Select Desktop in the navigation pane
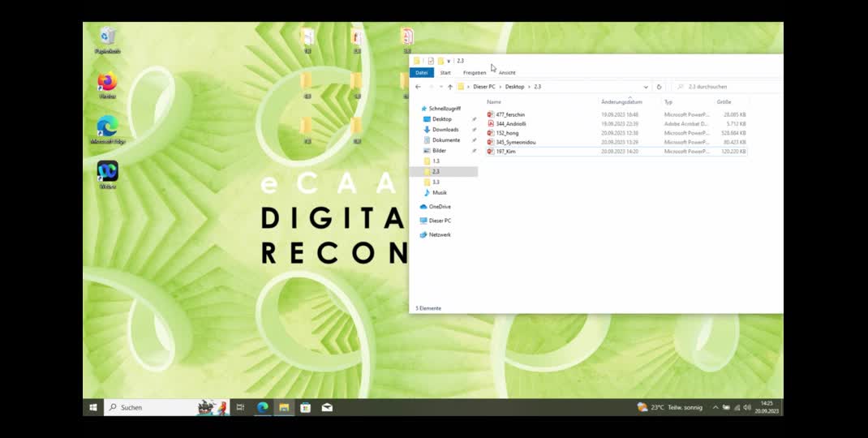This screenshot has height=438, width=868. 442,119
